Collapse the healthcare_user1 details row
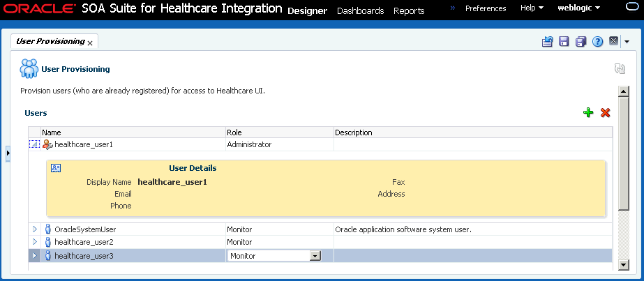This screenshot has height=281, width=644. 34,144
